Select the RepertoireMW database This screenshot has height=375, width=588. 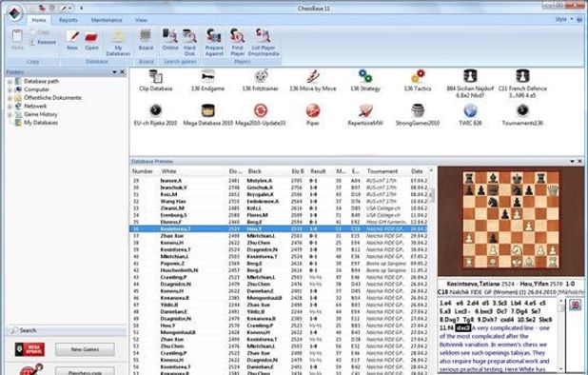tap(365, 115)
